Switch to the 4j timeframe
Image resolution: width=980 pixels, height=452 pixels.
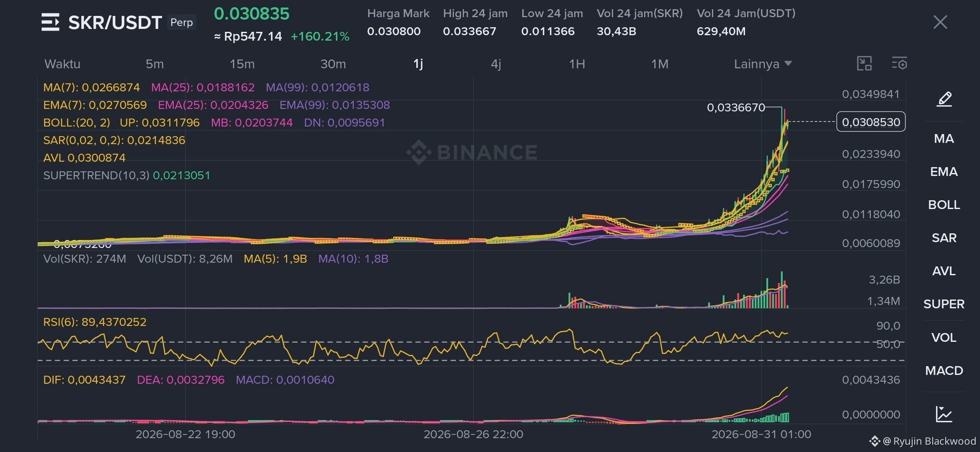[x=496, y=64]
